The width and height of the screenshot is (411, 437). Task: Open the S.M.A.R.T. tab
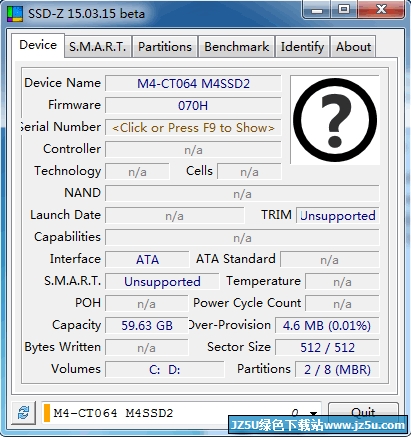[98, 47]
